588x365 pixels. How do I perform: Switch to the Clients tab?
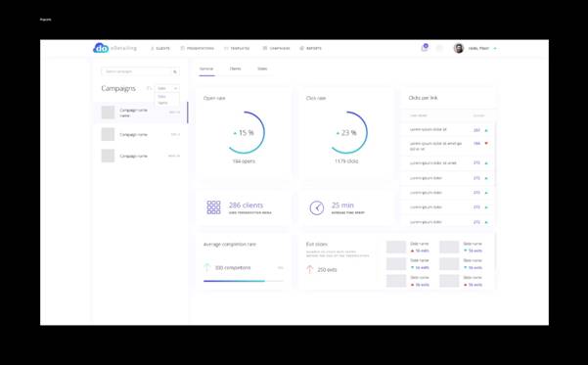[x=235, y=68]
